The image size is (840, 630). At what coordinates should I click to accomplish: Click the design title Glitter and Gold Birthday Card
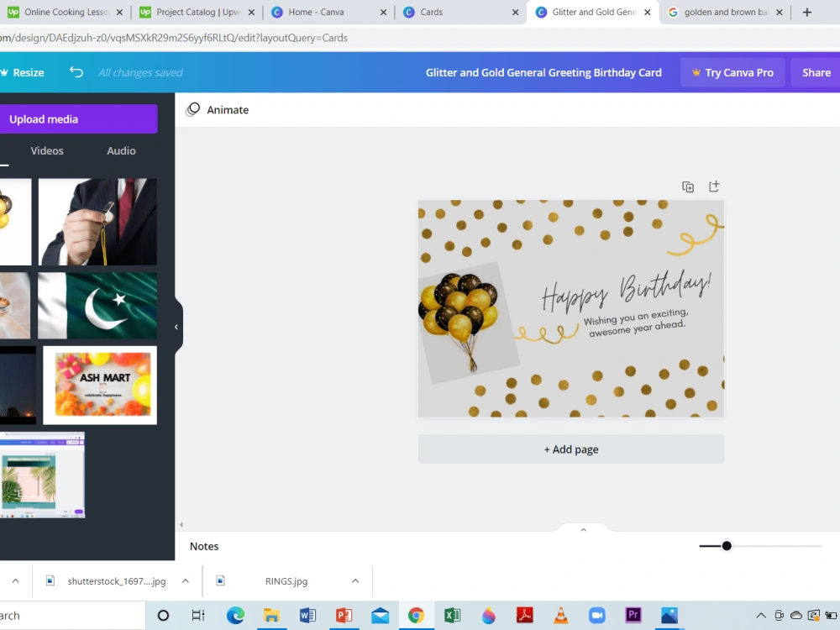point(543,72)
